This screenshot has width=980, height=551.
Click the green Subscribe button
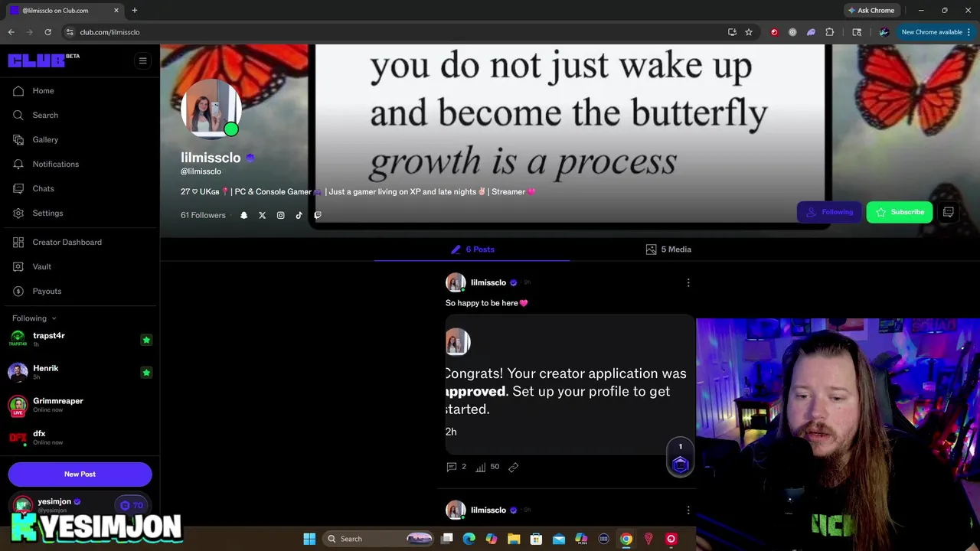pos(900,212)
